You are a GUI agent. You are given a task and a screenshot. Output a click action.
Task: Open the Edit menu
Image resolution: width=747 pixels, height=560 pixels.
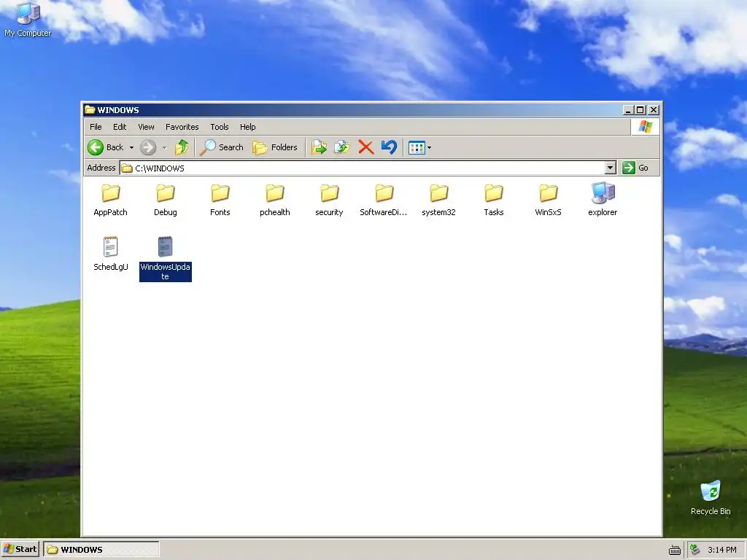tap(120, 127)
